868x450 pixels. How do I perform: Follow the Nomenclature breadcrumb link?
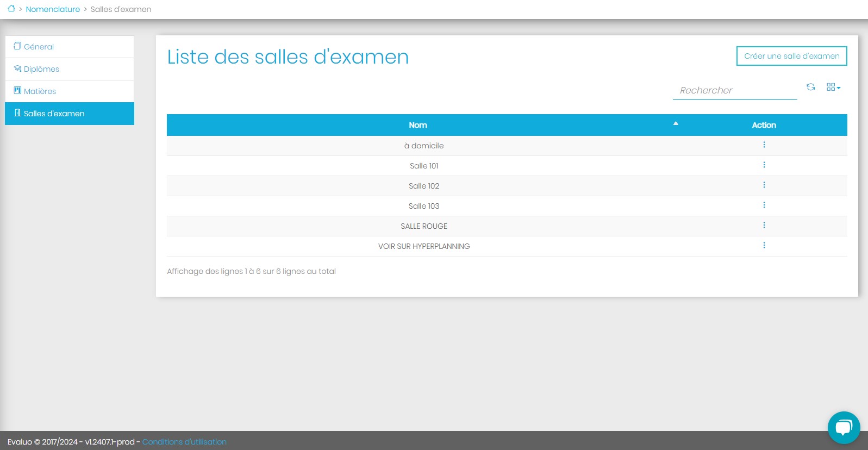(x=53, y=9)
